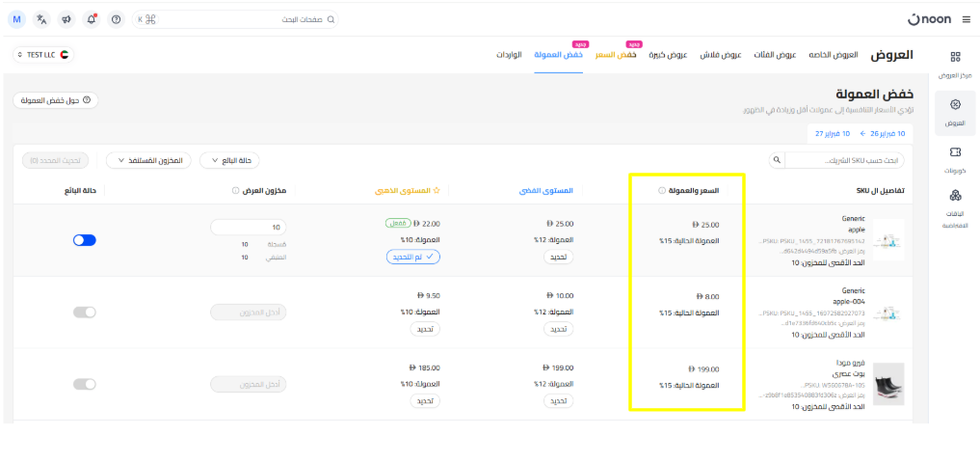
Task: Click the help question mark icon in header
Action: coord(116,19)
